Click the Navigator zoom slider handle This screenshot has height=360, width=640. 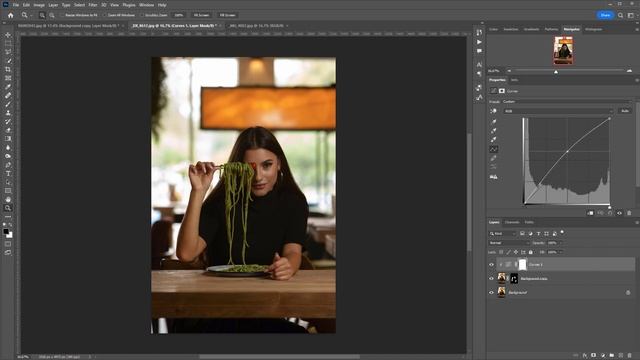point(556,71)
